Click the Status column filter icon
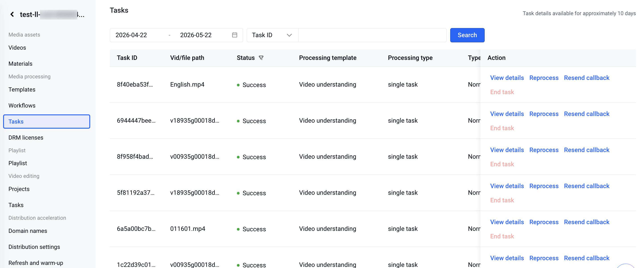The height and width of the screenshot is (268, 644). click(261, 58)
